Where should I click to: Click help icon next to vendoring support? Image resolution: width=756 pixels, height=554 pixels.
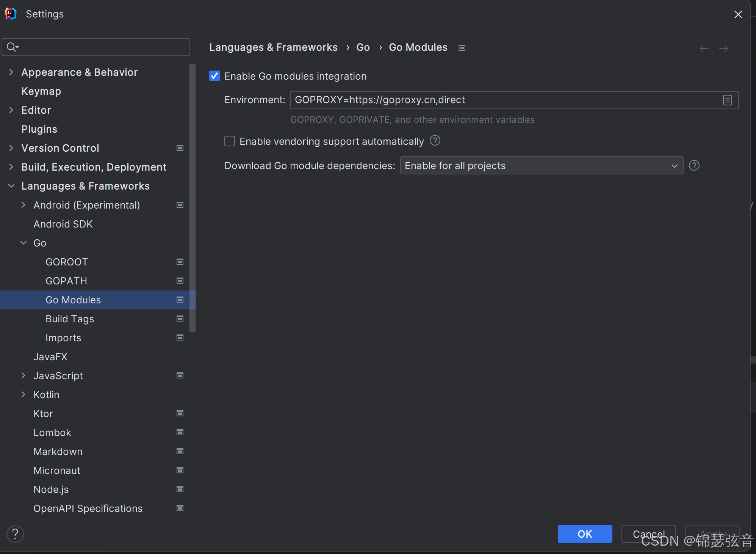click(x=435, y=141)
